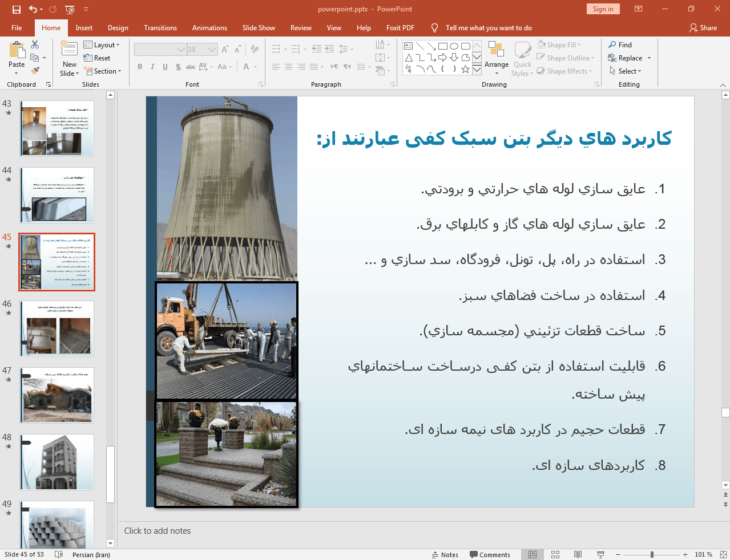Open the File menu tab
Image resolution: width=730 pixels, height=560 pixels.
point(17,27)
